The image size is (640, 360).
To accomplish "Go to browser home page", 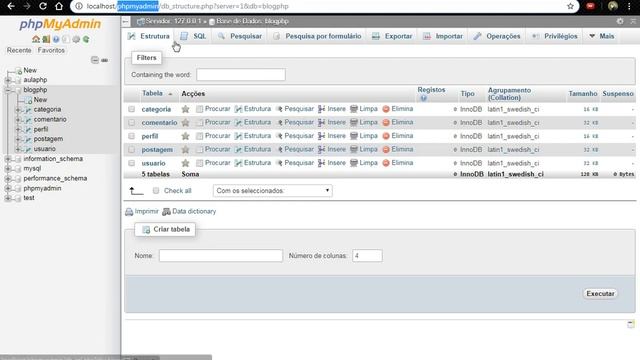I will (x=59, y=6).
